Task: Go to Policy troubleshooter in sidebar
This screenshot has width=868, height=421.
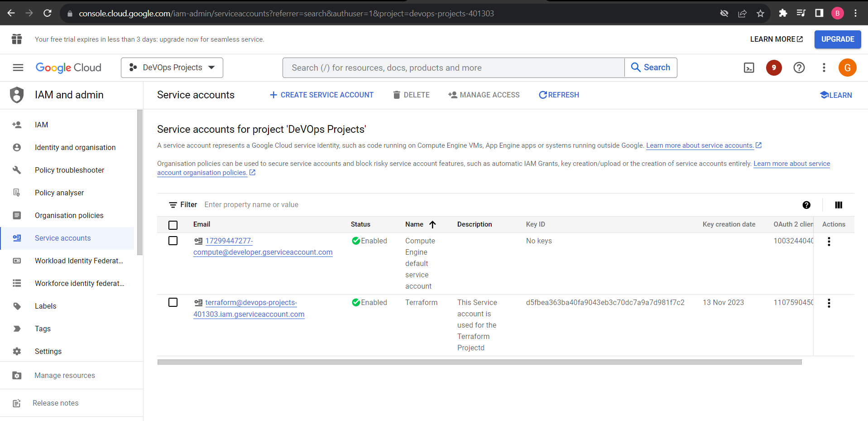Action: point(69,170)
